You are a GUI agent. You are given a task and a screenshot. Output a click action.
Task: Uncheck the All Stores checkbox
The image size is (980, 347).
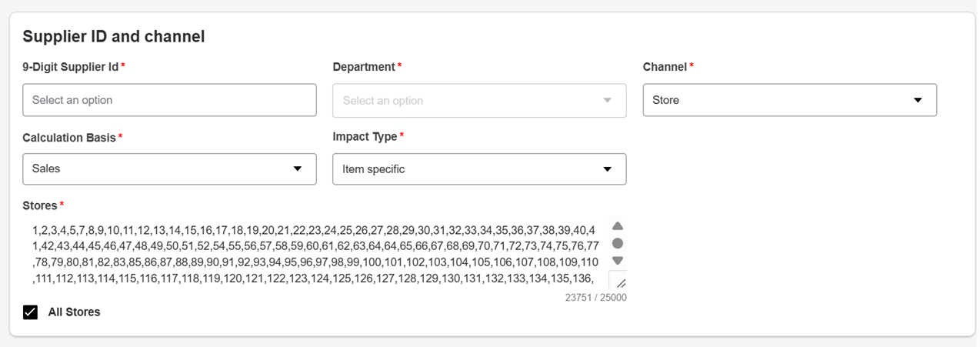[30, 312]
